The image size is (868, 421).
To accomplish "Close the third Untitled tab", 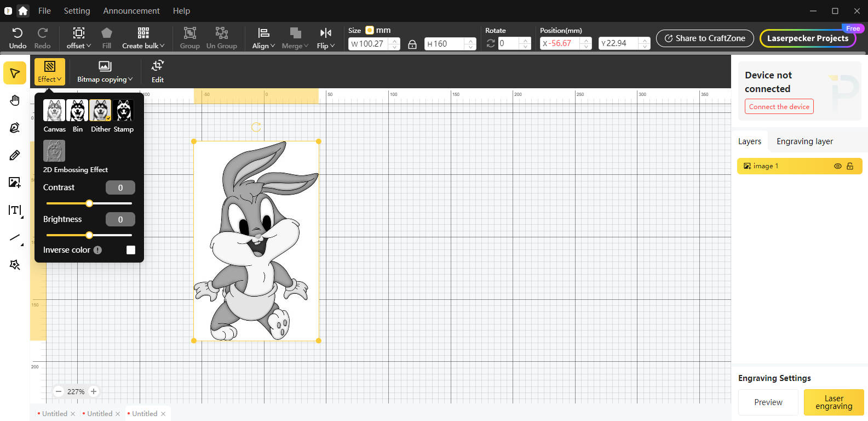I will coord(163,414).
